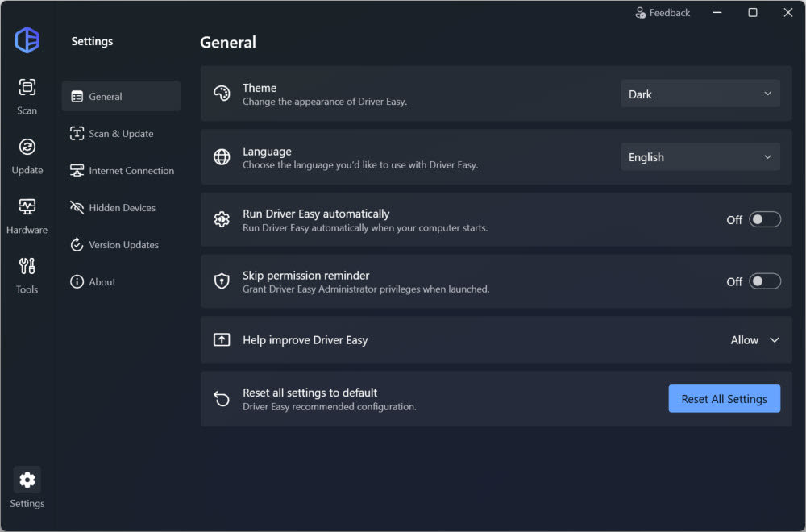Open the Tools wrench icon

click(x=27, y=267)
